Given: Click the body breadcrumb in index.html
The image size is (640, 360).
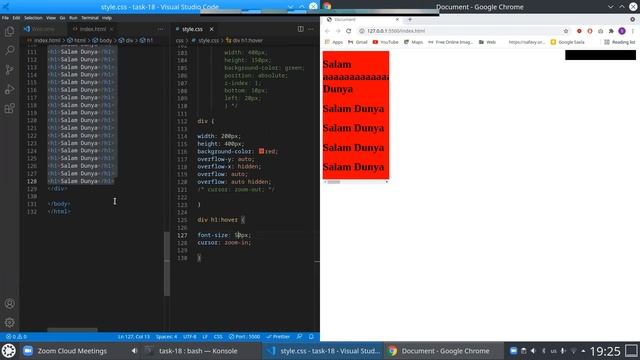Looking at the screenshot, I should tap(102, 40).
